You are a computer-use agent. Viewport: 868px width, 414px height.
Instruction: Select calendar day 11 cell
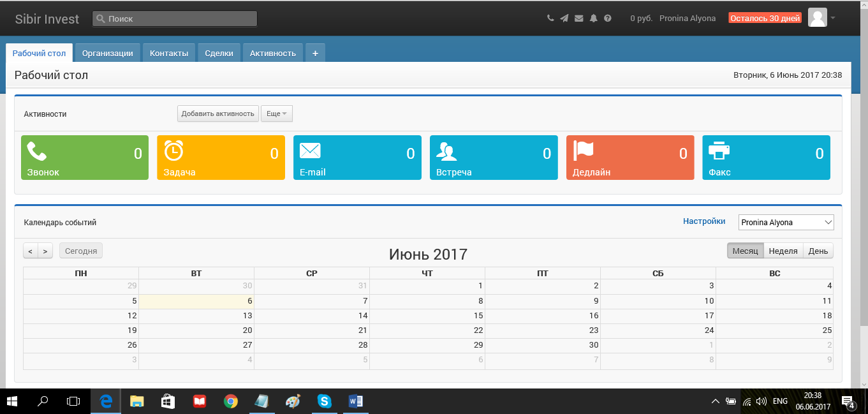pos(774,301)
